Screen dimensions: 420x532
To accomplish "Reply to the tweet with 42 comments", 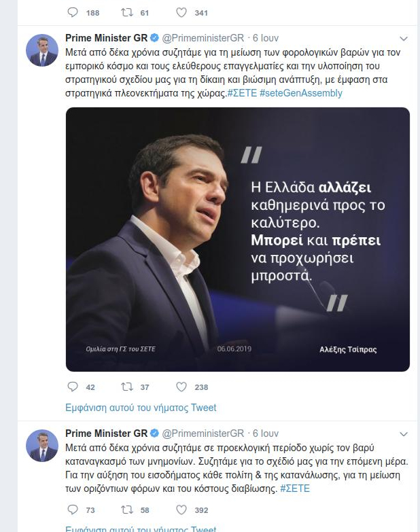I will coord(73,387).
